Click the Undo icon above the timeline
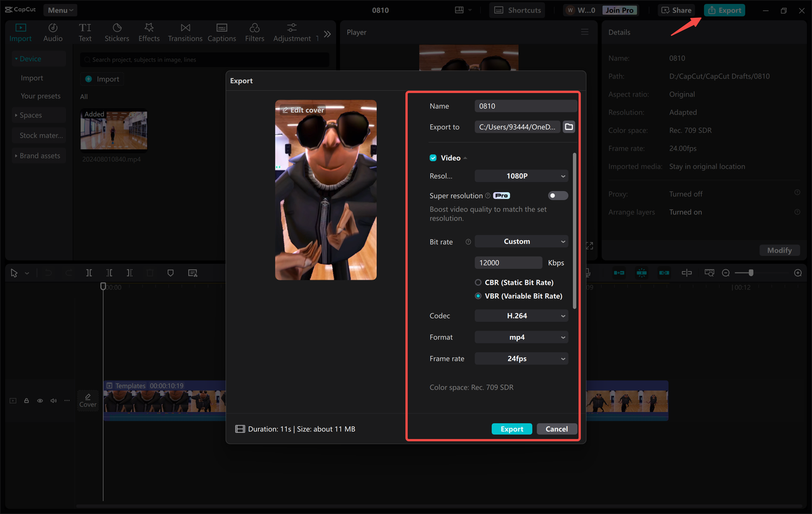Image resolution: width=812 pixels, height=514 pixels. pyautogui.click(x=48, y=272)
